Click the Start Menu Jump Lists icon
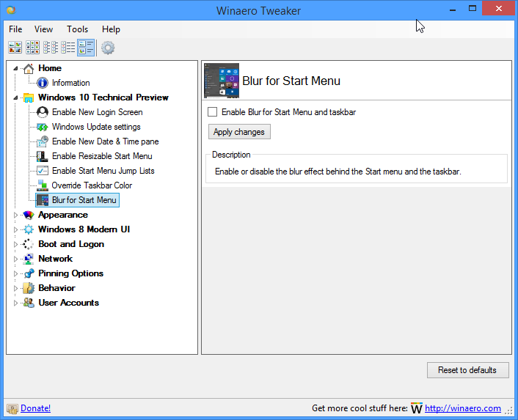Screen dimensions: 518x420 click(43, 171)
